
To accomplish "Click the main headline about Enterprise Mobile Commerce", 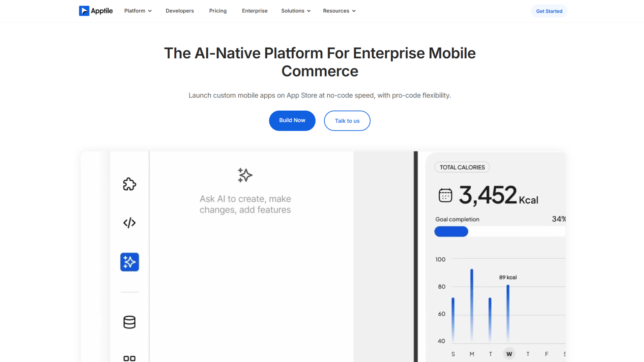I will 320,62.
